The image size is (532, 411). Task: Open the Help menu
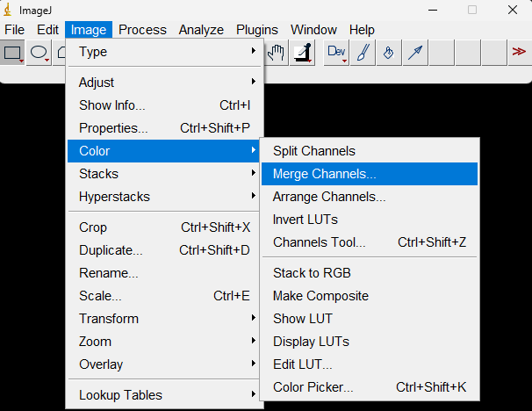(362, 30)
